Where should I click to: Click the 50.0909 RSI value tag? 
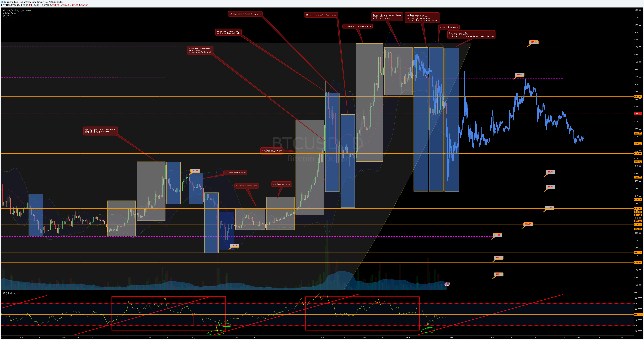pos(638,315)
